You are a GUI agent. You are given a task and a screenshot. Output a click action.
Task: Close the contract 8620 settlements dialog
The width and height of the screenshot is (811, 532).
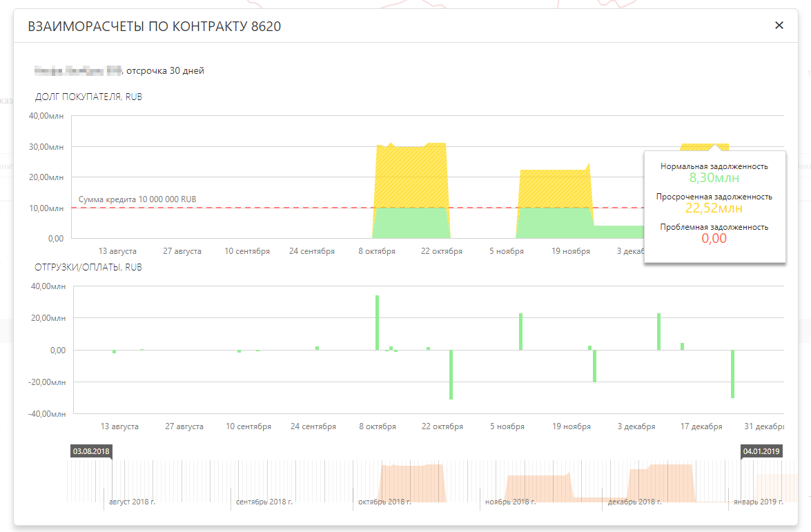(779, 26)
